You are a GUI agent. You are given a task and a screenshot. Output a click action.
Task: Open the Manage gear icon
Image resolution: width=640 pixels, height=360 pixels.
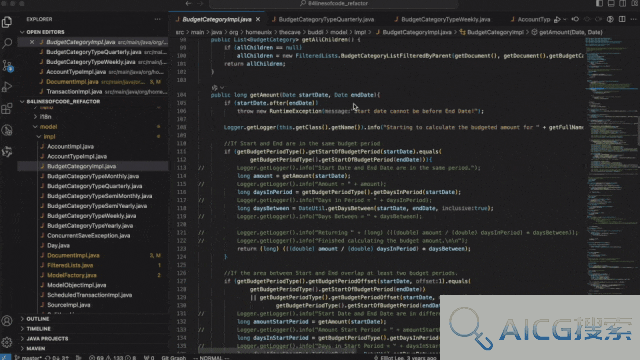(x=7, y=342)
